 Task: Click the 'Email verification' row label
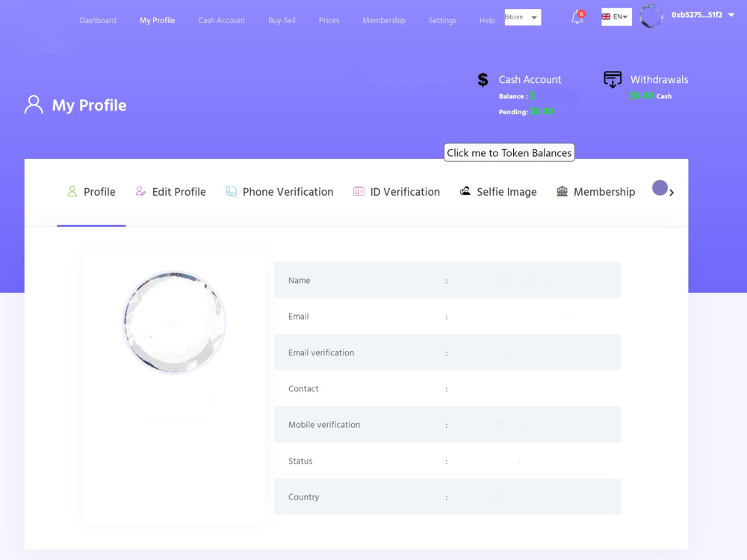point(321,352)
